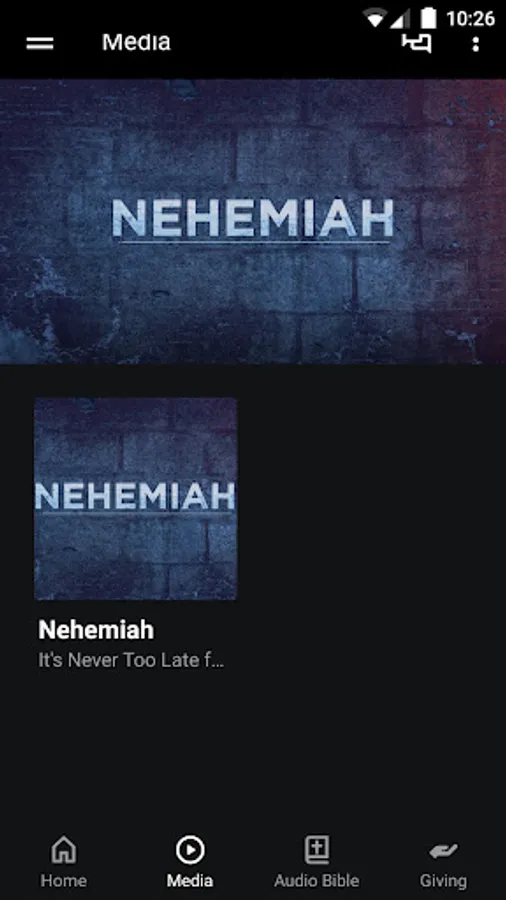Tap the Giving hand icon
Image resolution: width=506 pixels, height=900 pixels.
point(443,851)
